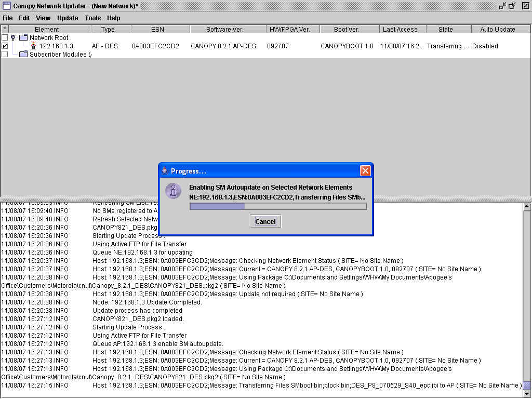Click the Canopy Network Updater window icon

click(x=7, y=6)
